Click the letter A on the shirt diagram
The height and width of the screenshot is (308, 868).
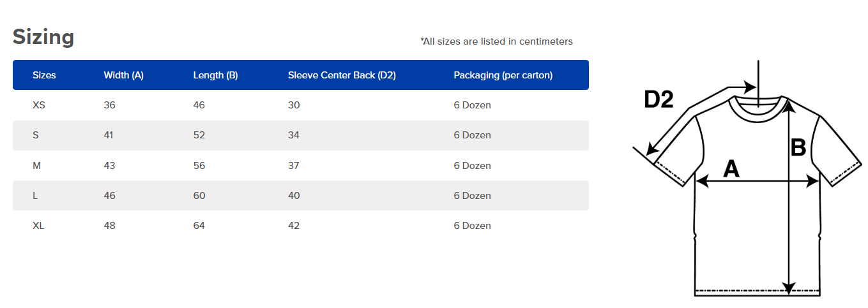(731, 168)
